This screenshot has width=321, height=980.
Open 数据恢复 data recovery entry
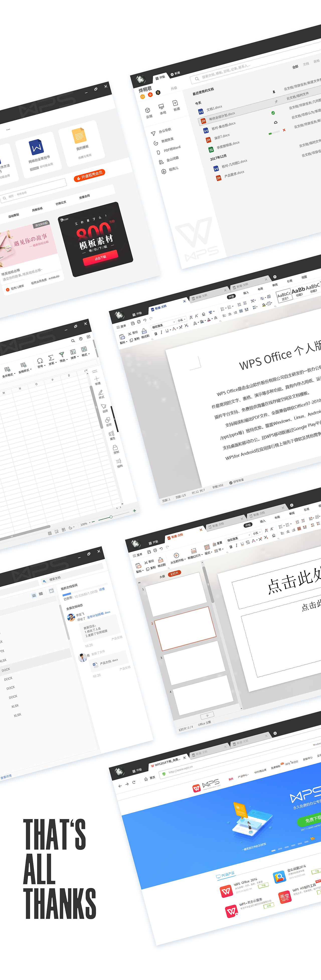164,142
